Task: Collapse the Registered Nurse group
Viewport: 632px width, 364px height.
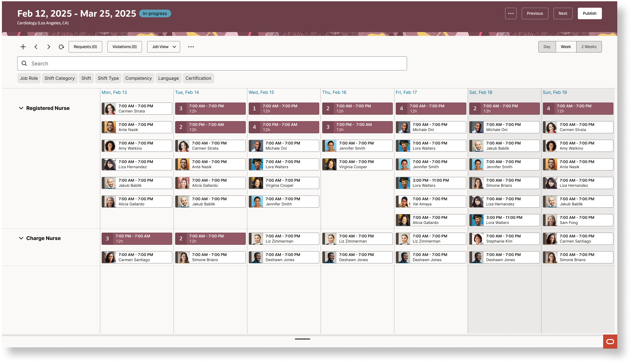Action: [x=21, y=108]
